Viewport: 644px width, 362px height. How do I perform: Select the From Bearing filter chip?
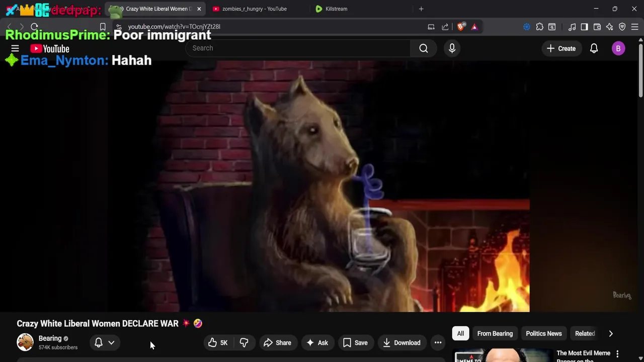coord(495,333)
